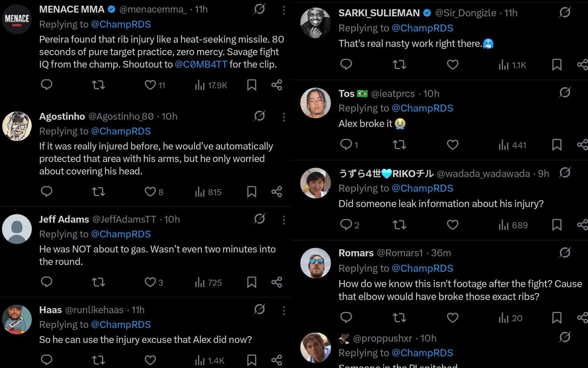Bookmark the SARKI_SULIEMAN tweet

[556, 65]
